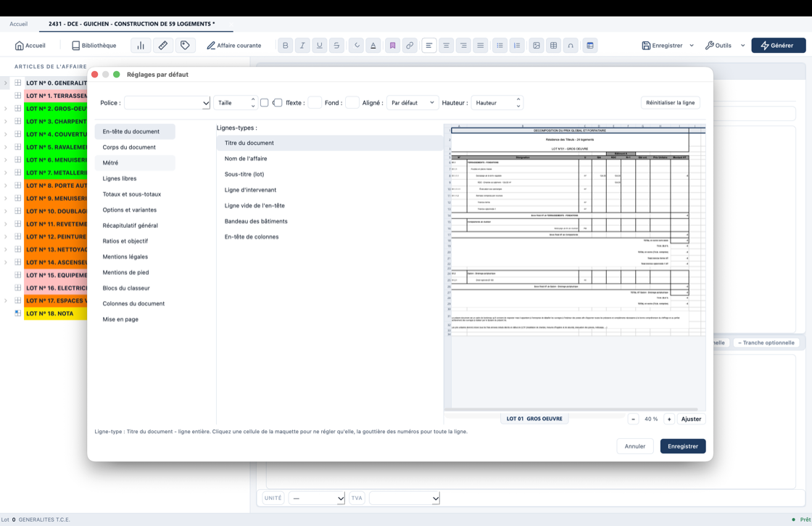The height and width of the screenshot is (526, 812).
Task: Select the LOT 01 GROS OEUVRE sheet tab
Action: coord(534,419)
